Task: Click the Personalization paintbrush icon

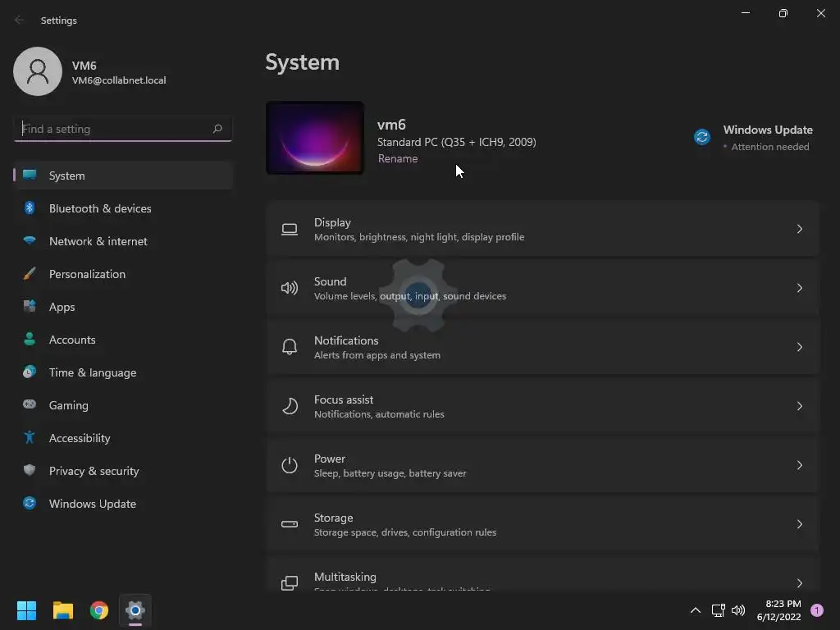Action: [30, 274]
